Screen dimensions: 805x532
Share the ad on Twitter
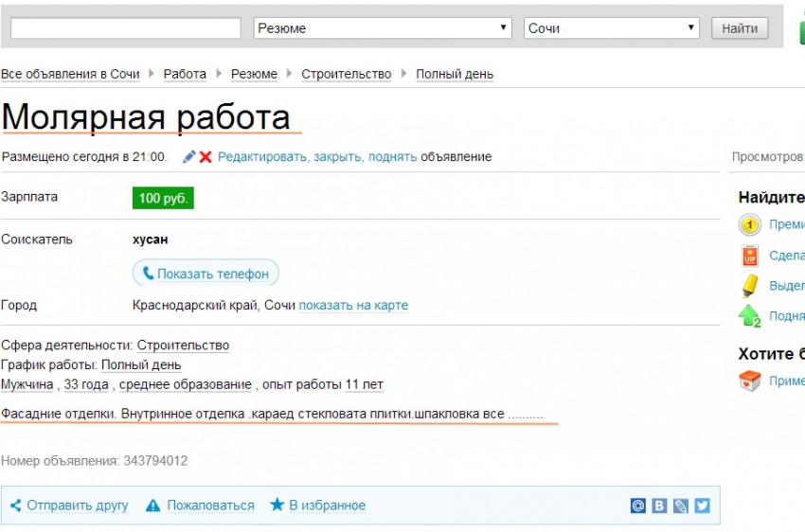click(x=702, y=505)
